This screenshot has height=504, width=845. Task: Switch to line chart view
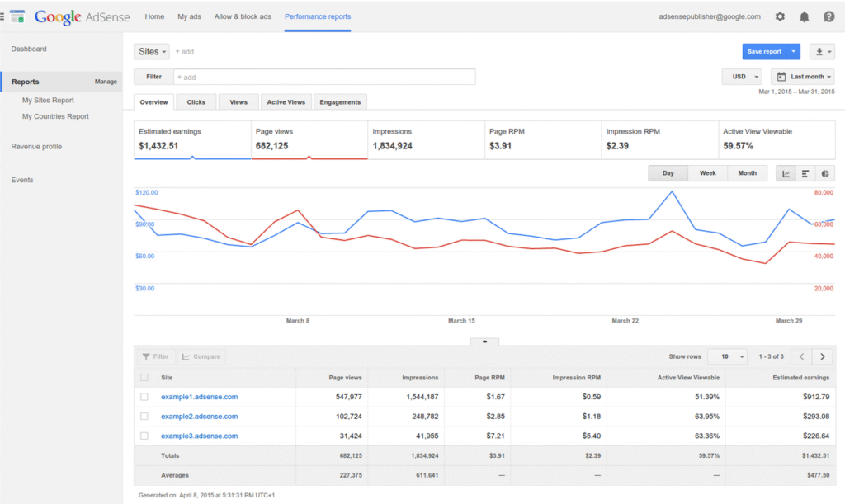coord(786,173)
